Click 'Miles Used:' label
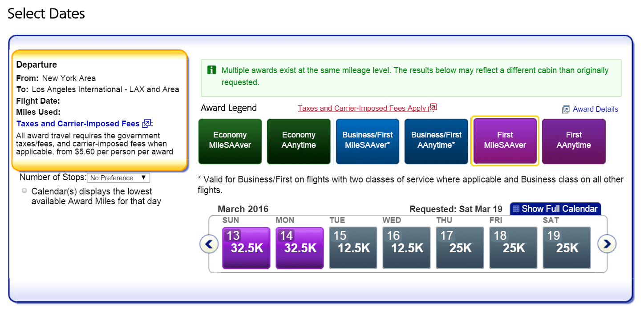644x311 pixels. pyautogui.click(x=38, y=112)
